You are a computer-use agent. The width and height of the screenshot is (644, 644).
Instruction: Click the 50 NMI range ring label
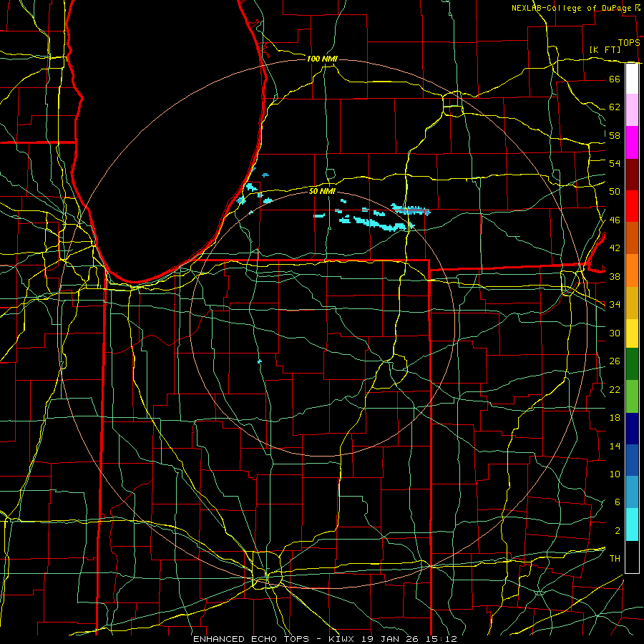coord(322,191)
